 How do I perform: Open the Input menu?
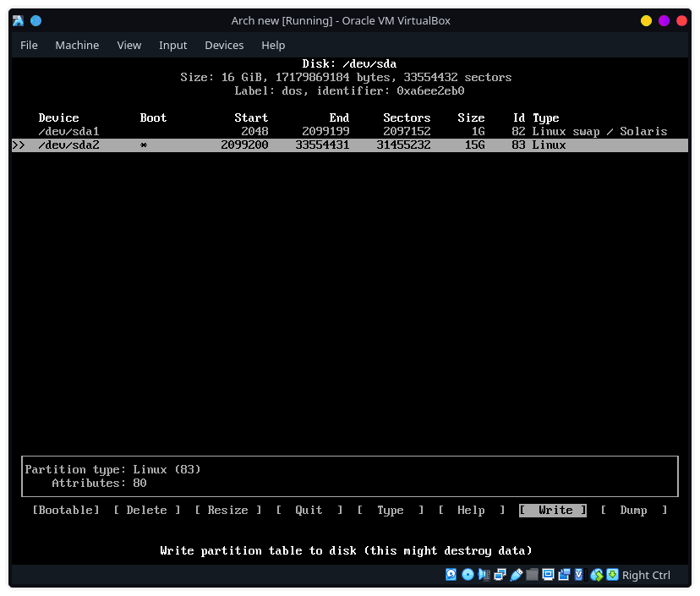(172, 45)
